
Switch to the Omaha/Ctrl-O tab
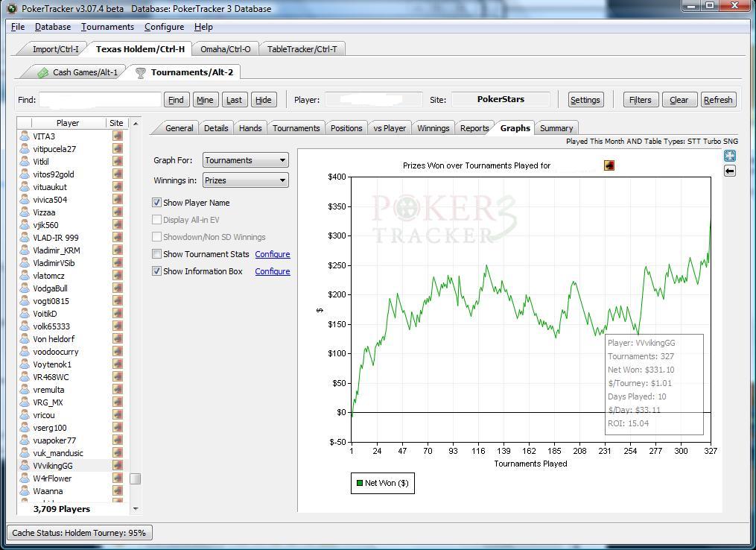click(x=225, y=48)
